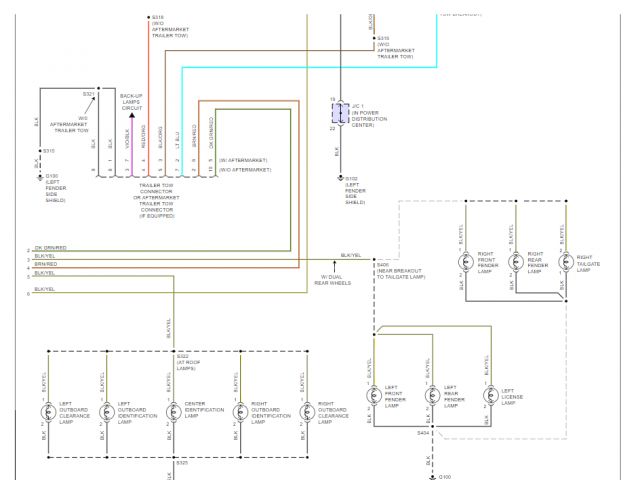Click the S321 splice label
The height and width of the screenshot is (480, 640).
[x=88, y=94]
